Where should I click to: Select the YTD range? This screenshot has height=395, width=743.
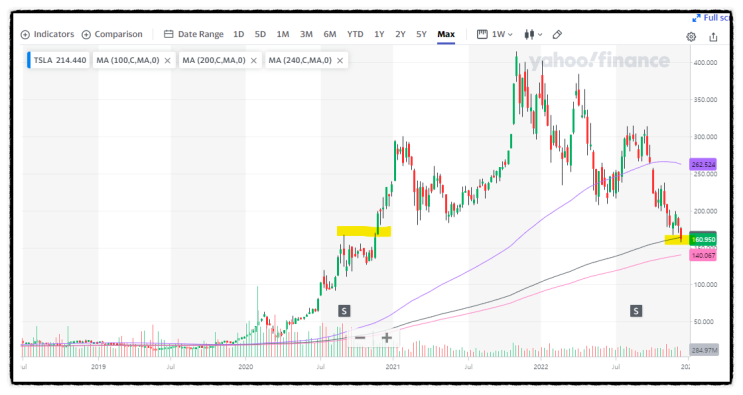tap(355, 34)
